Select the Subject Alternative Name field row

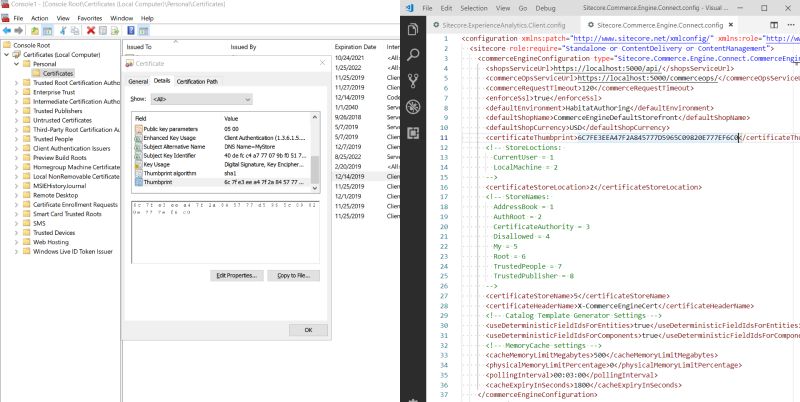click(x=222, y=147)
